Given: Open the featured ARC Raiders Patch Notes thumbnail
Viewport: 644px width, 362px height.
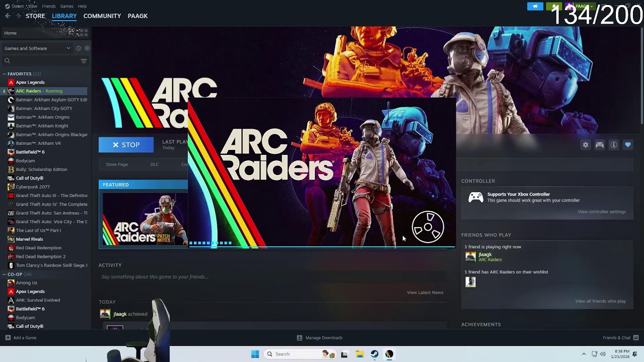Looking at the screenshot, I should [145, 219].
